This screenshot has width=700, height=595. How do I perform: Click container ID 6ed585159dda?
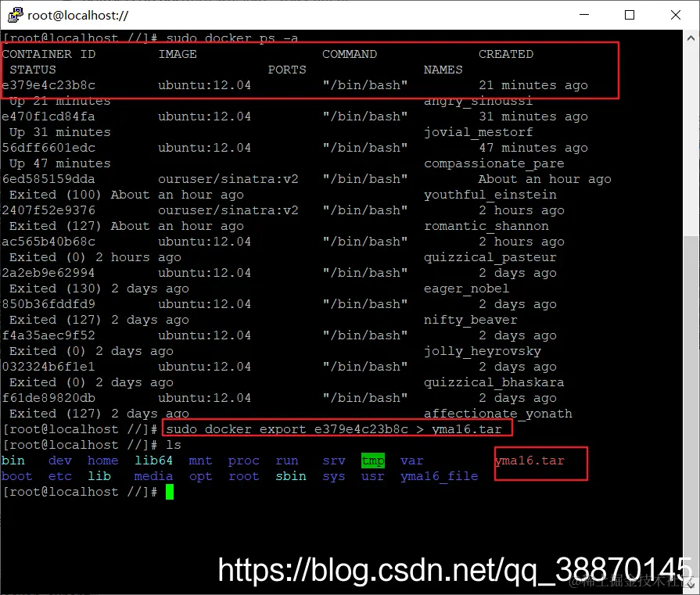click(x=48, y=178)
